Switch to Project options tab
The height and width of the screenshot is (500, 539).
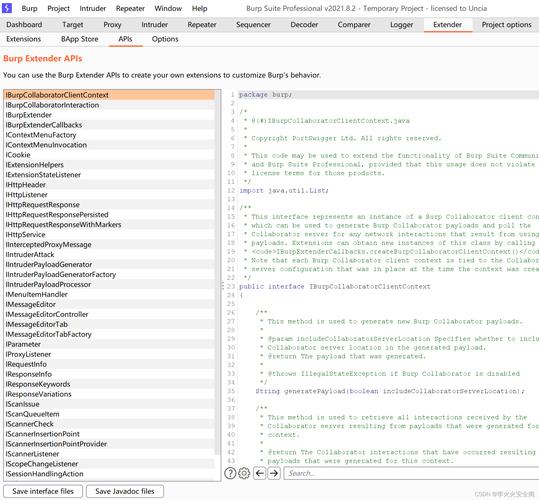pyautogui.click(x=506, y=25)
